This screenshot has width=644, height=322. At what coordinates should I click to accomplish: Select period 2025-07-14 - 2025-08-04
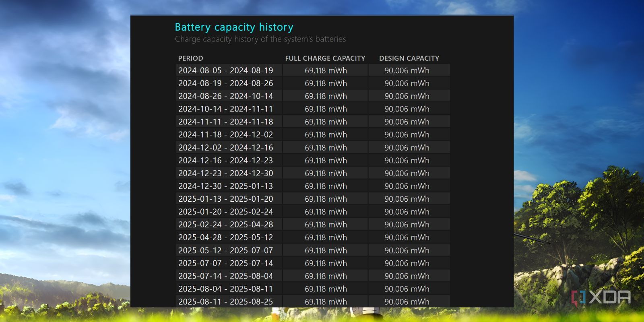pos(226,276)
